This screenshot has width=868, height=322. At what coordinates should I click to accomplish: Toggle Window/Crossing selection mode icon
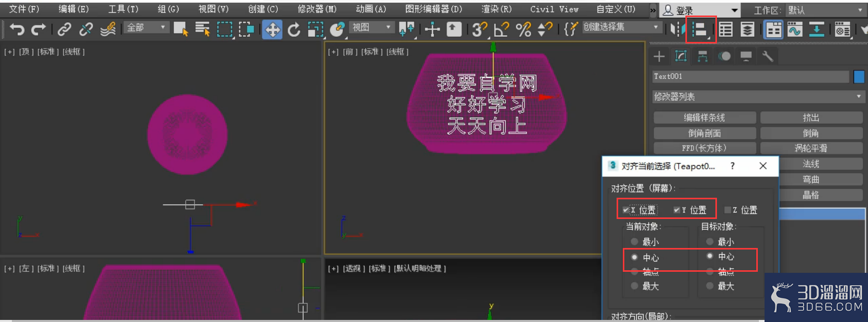246,30
